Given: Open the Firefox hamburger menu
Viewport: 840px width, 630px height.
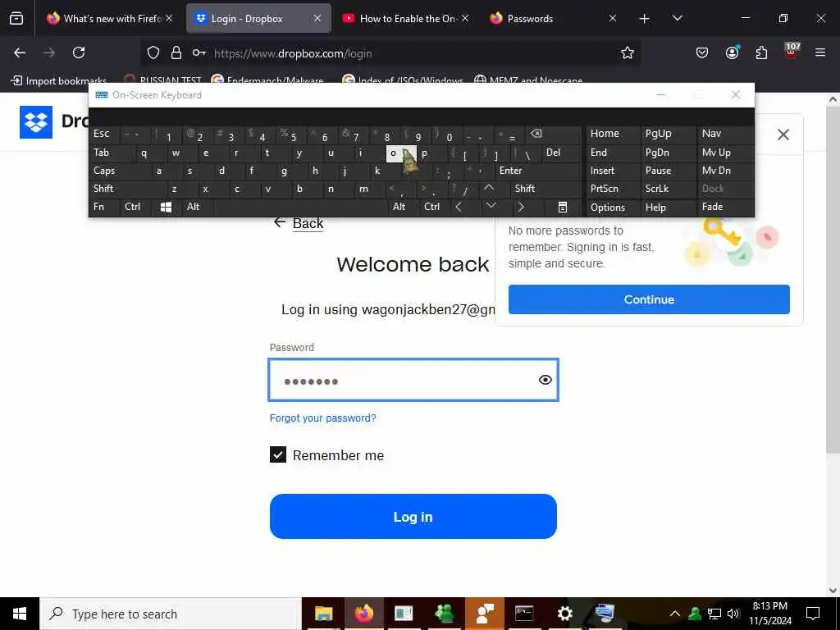Looking at the screenshot, I should coord(819,52).
